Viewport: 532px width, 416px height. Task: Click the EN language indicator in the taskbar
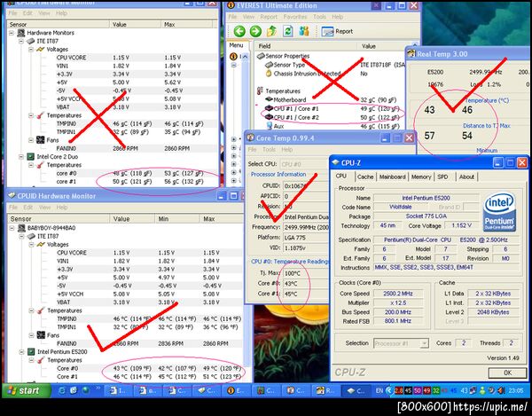click(x=379, y=390)
